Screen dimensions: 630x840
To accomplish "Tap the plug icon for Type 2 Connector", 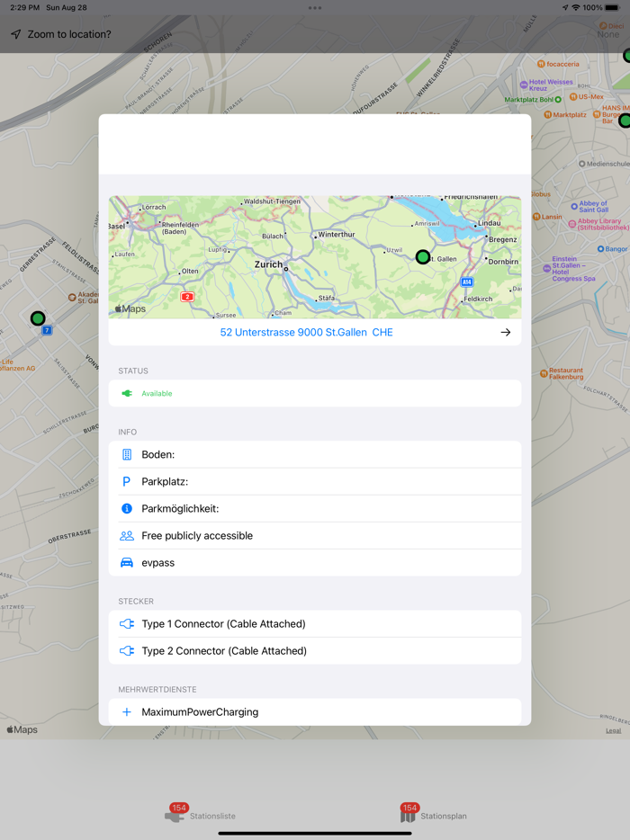I will (127, 651).
